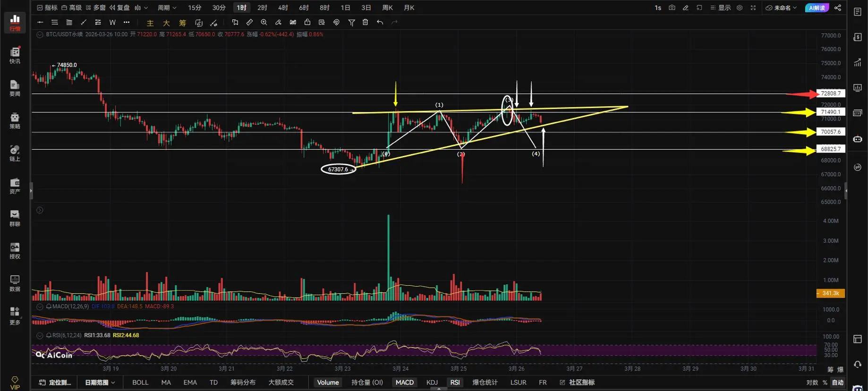Toggle the 筹 chip distribution overlay
868x391 pixels.
click(182, 23)
